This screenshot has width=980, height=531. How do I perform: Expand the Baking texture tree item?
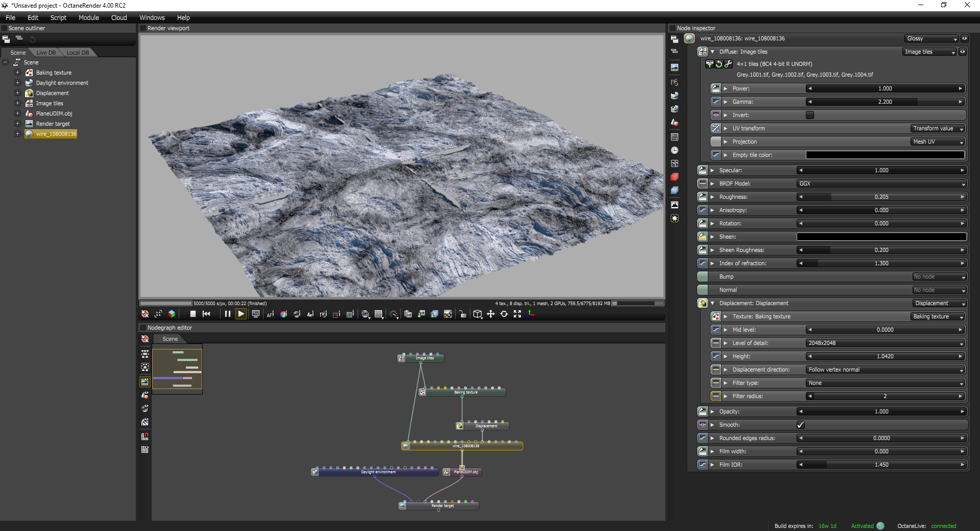pos(17,73)
